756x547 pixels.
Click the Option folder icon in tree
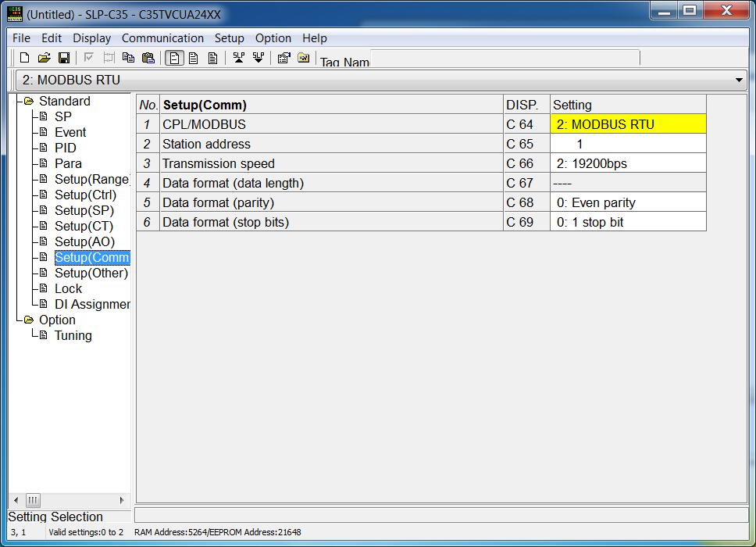coord(29,320)
